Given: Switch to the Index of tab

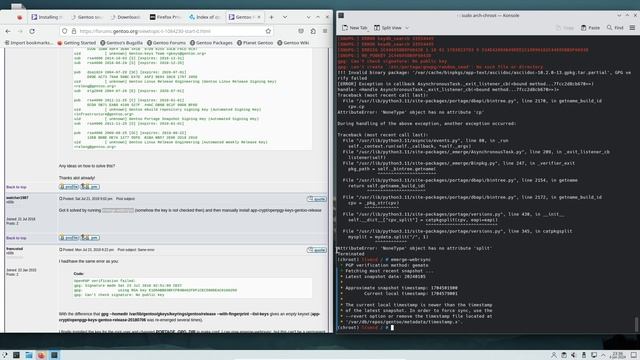Looking at the screenshot, I should (x=204, y=17).
